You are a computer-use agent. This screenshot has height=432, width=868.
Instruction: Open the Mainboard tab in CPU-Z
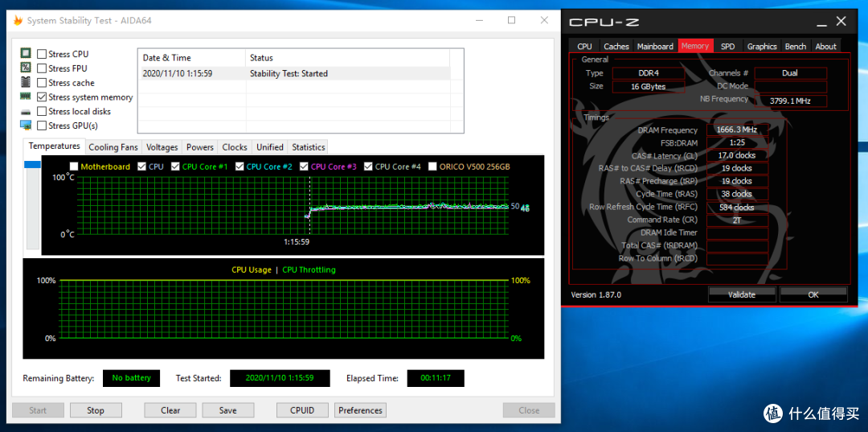click(x=656, y=47)
